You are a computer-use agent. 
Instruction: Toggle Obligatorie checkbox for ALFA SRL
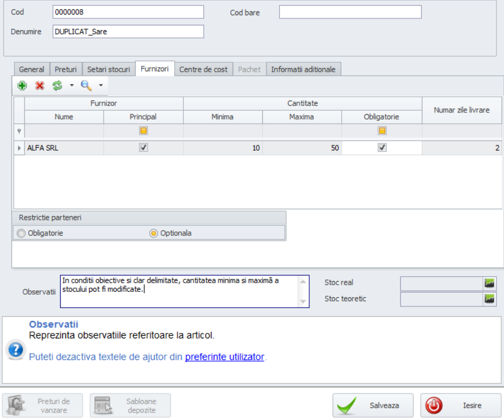[x=382, y=148]
